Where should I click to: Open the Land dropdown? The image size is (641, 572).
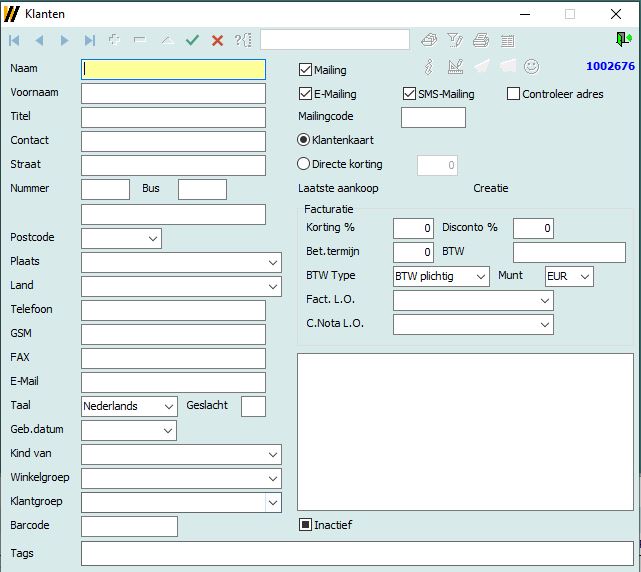[273, 287]
